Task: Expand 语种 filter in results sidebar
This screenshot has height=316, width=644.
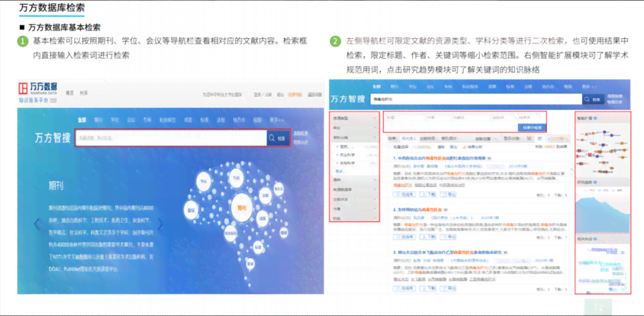Action: pyautogui.click(x=355, y=180)
